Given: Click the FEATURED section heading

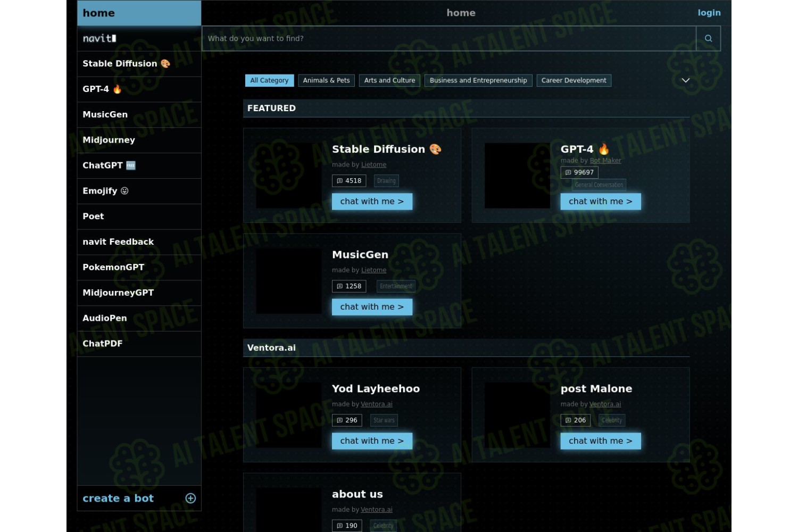Looking at the screenshot, I should tap(271, 108).
